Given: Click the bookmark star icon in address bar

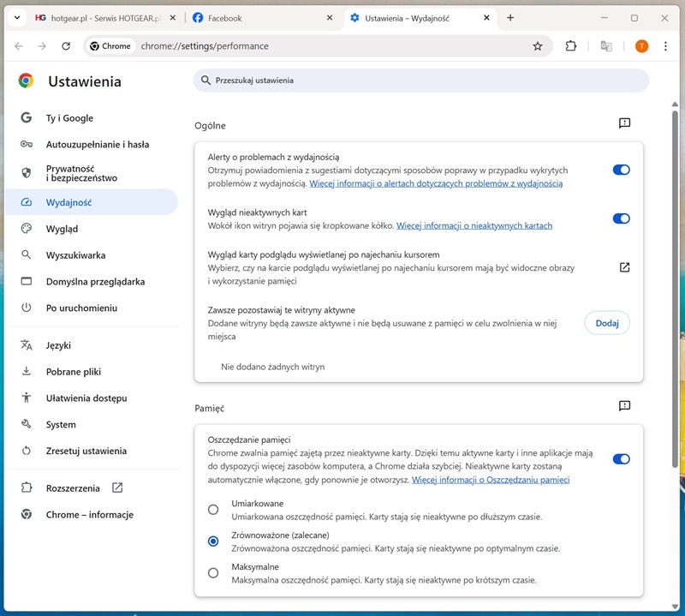Looking at the screenshot, I should pos(538,46).
